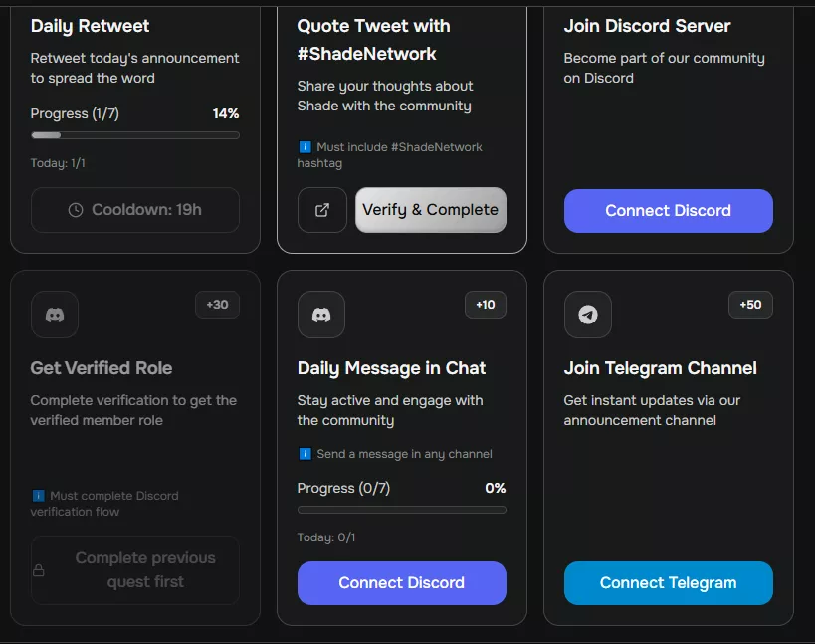Screen dimensions: 815x644
Task: Click the +30 reward badge on Verified Role
Action: [217, 305]
